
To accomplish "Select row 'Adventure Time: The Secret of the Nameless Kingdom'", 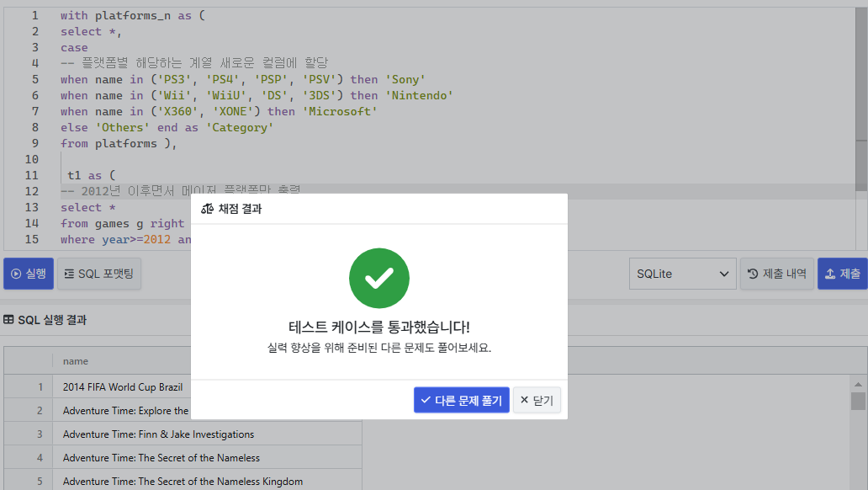I will tap(183, 481).
